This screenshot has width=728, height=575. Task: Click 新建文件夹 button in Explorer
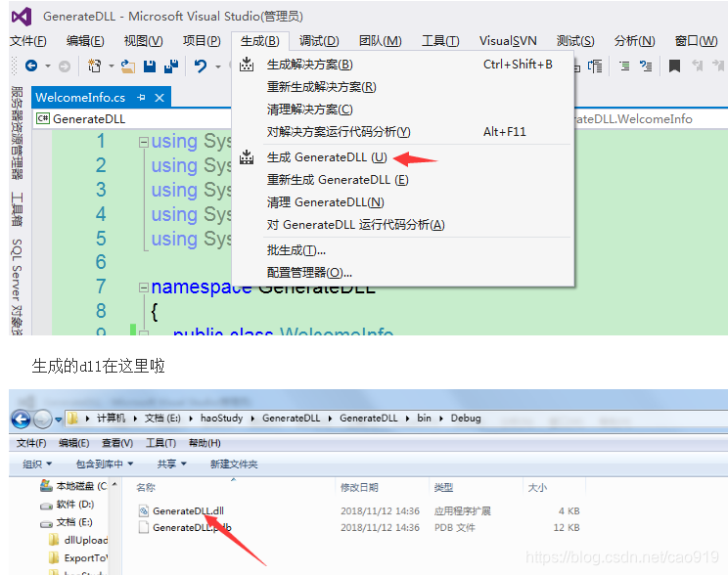pyautogui.click(x=234, y=464)
